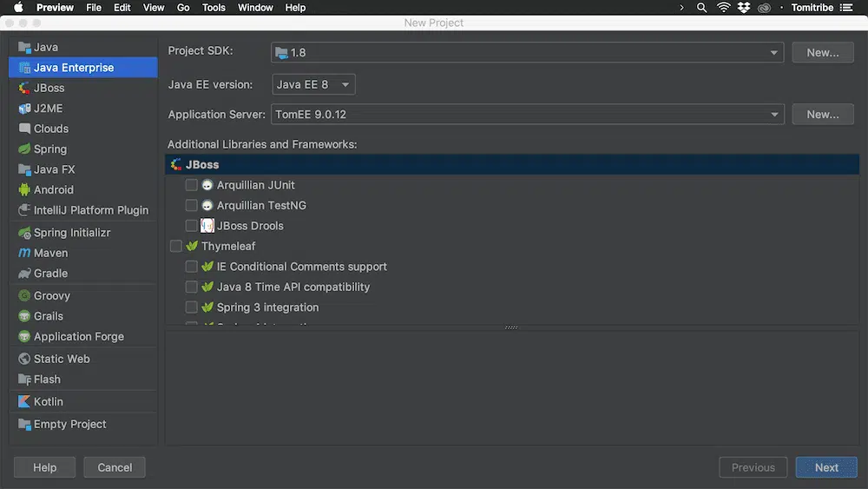
Task: Select the Maven project type icon
Action: point(24,253)
